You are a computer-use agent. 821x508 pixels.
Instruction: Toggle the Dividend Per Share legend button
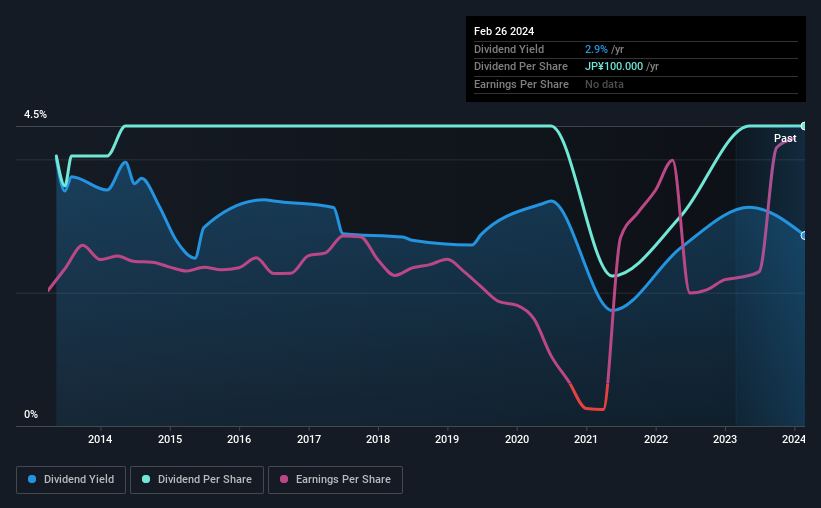pyautogui.click(x=197, y=480)
